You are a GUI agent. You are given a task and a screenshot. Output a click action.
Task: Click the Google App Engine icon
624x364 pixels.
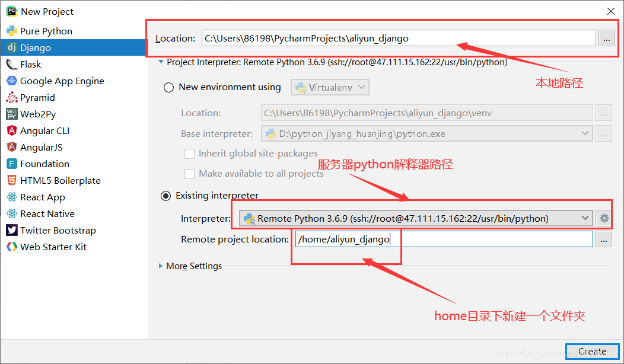[11, 81]
